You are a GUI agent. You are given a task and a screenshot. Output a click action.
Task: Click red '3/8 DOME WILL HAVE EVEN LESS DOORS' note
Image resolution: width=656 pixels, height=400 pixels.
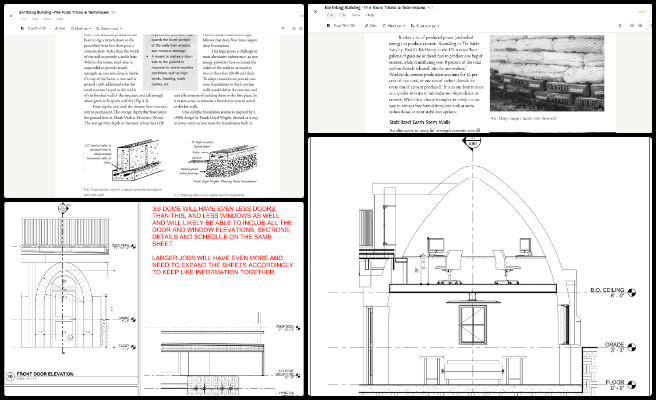[x=222, y=226]
